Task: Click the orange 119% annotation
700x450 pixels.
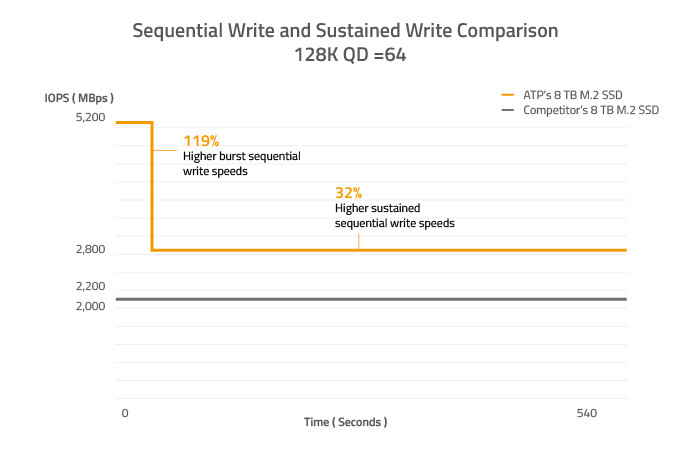Action: tap(201, 141)
